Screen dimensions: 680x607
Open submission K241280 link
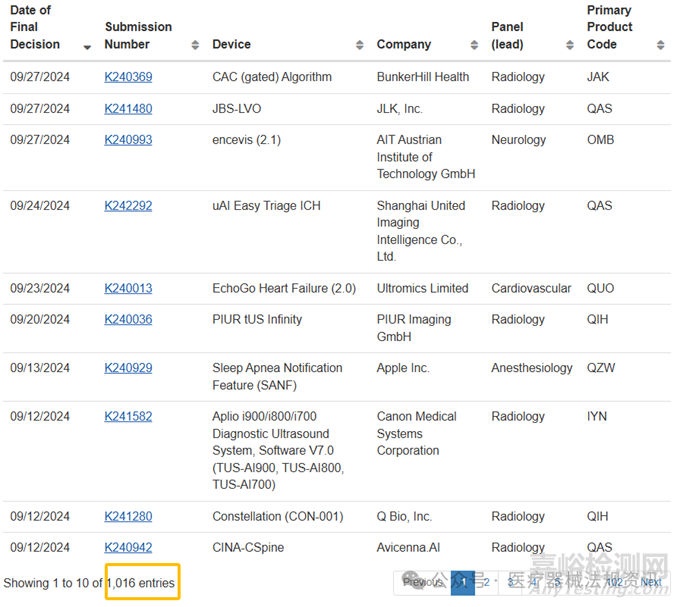point(128,517)
